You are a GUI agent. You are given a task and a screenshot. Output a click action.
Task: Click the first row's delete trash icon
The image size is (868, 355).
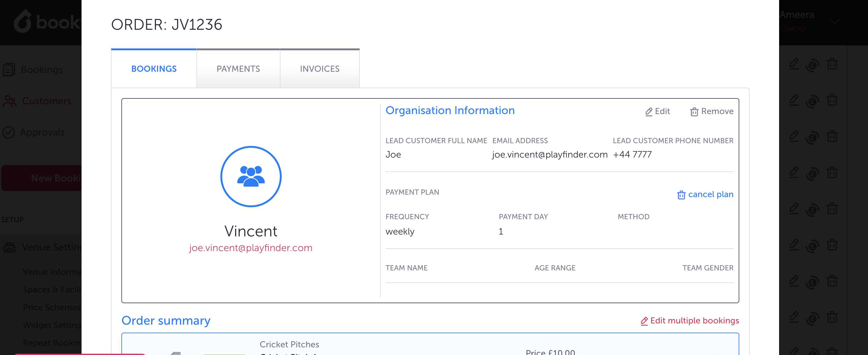tap(832, 64)
